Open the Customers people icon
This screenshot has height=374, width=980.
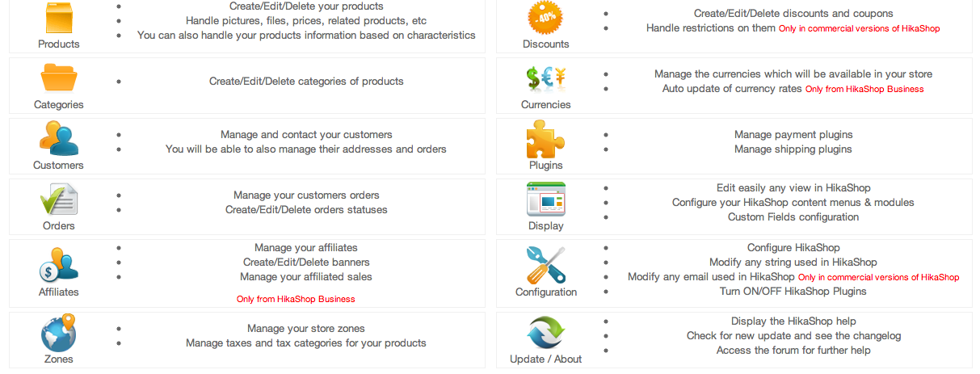pos(59,139)
